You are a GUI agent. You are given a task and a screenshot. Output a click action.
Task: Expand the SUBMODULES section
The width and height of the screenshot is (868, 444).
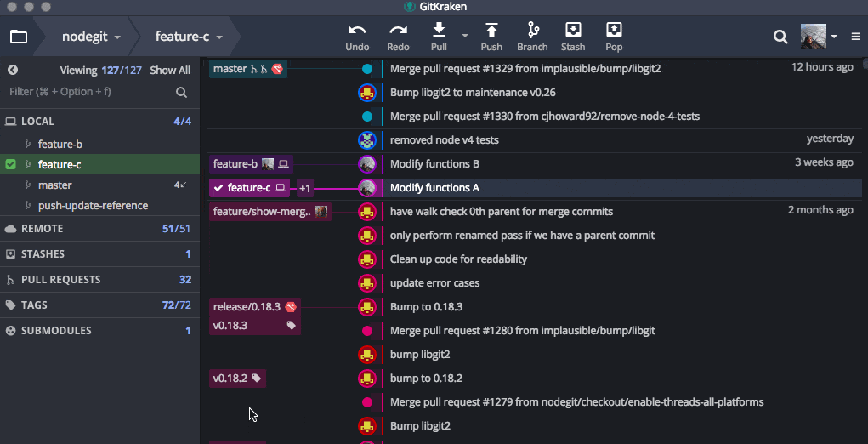99,331
